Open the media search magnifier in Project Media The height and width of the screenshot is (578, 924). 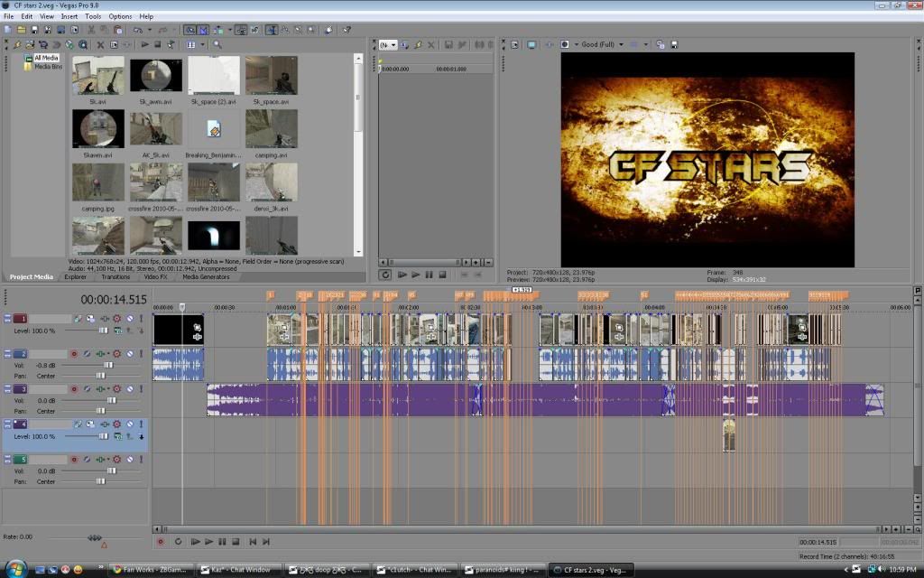[x=217, y=44]
